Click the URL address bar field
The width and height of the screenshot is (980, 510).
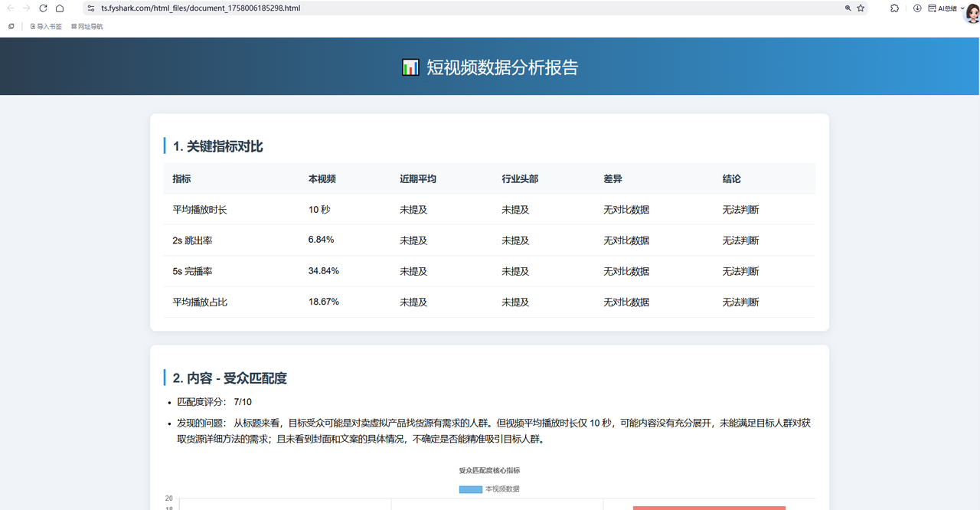pyautogui.click(x=459, y=8)
